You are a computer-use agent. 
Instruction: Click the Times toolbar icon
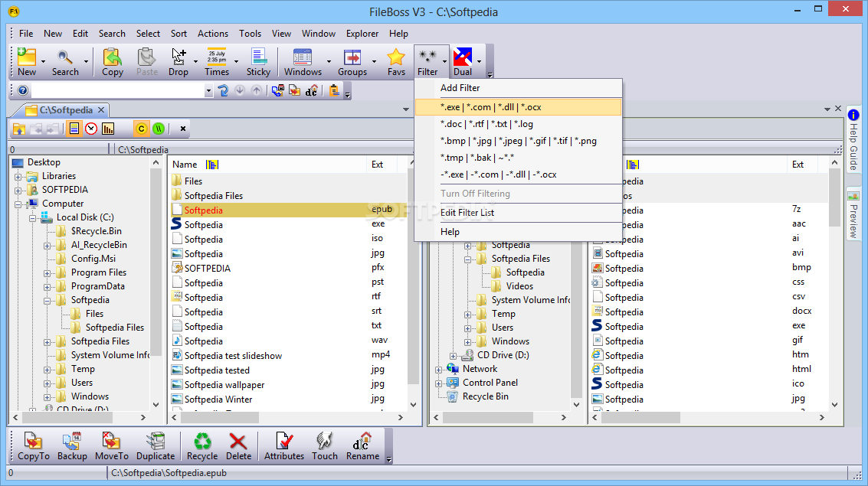(x=217, y=61)
